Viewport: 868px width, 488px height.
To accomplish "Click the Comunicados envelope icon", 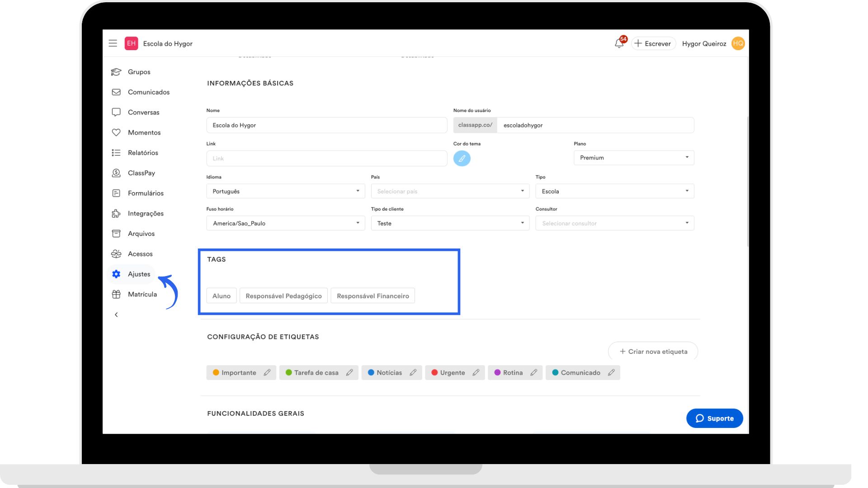I will (x=116, y=92).
